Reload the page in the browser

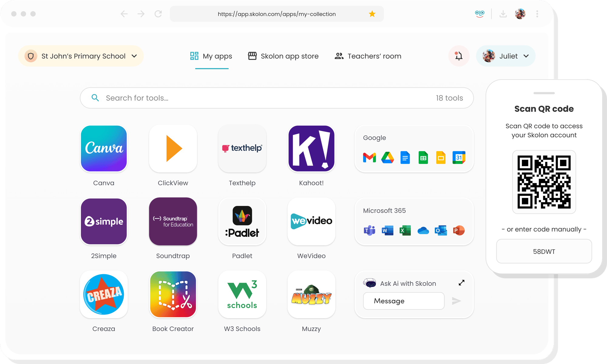(158, 14)
